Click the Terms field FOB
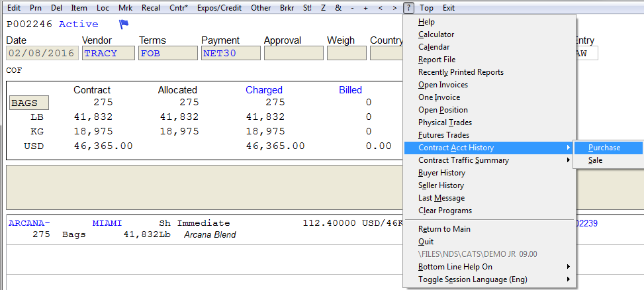Screen dimensions: 644x290 (x=168, y=53)
